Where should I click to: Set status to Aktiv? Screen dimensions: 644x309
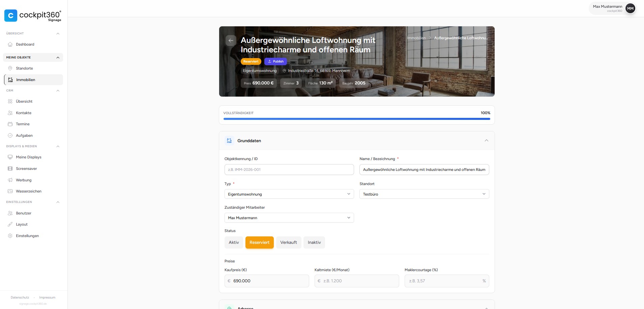click(x=234, y=242)
